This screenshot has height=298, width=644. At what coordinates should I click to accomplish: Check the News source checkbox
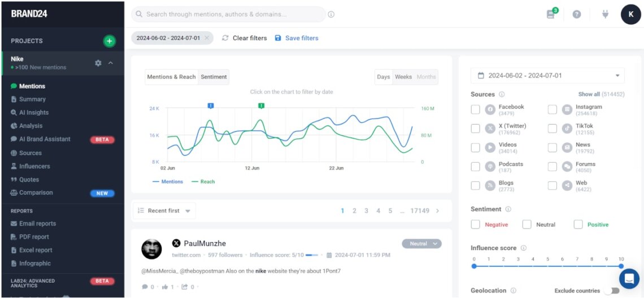coord(552,148)
